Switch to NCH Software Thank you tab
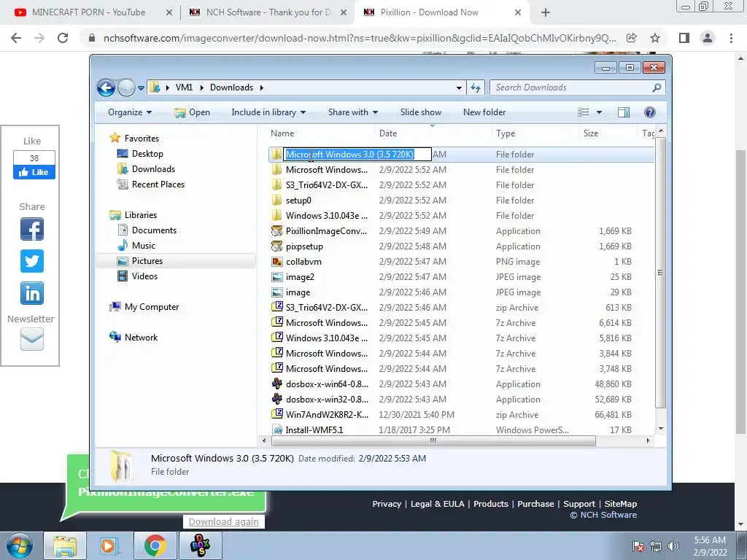This screenshot has width=747, height=560. pos(268,12)
